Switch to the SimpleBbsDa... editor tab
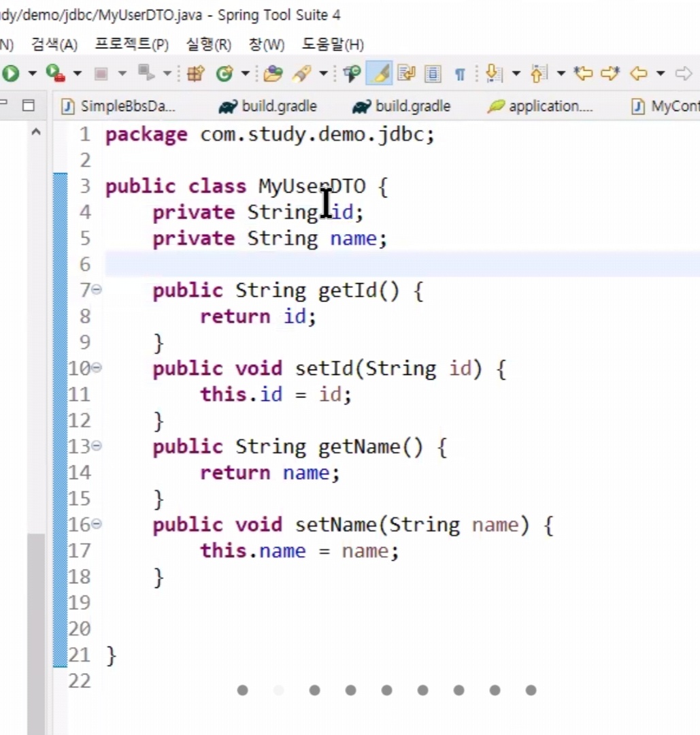Image resolution: width=700 pixels, height=735 pixels. (118, 106)
